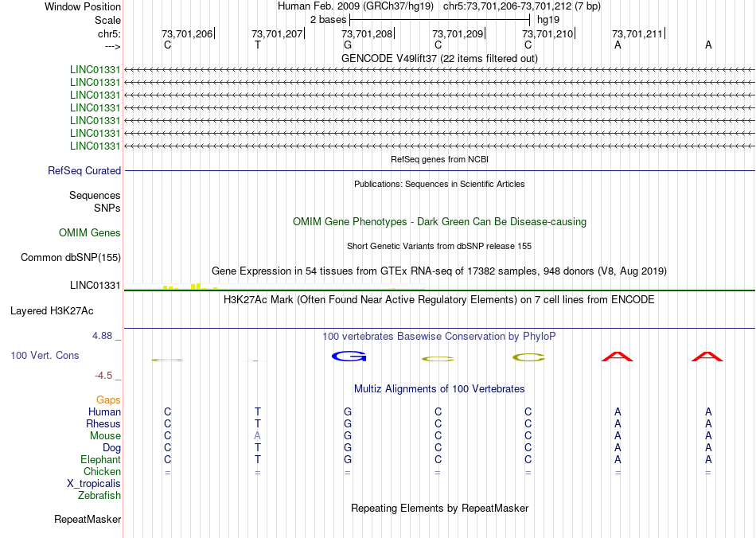Click the T base in the Human alignment row
Viewport: 756px width, 538px height.
click(258, 411)
